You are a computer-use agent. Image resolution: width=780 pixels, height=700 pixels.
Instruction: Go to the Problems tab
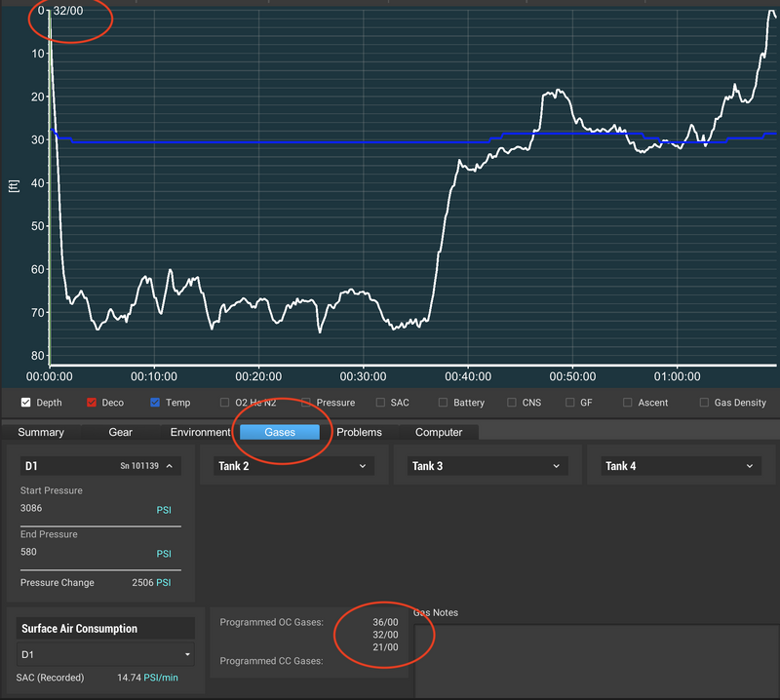[x=359, y=432]
